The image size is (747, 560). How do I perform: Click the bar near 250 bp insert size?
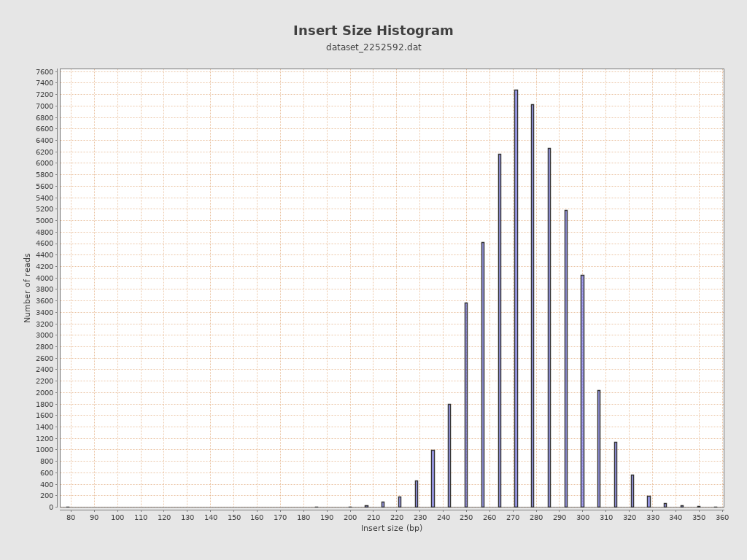466,405
